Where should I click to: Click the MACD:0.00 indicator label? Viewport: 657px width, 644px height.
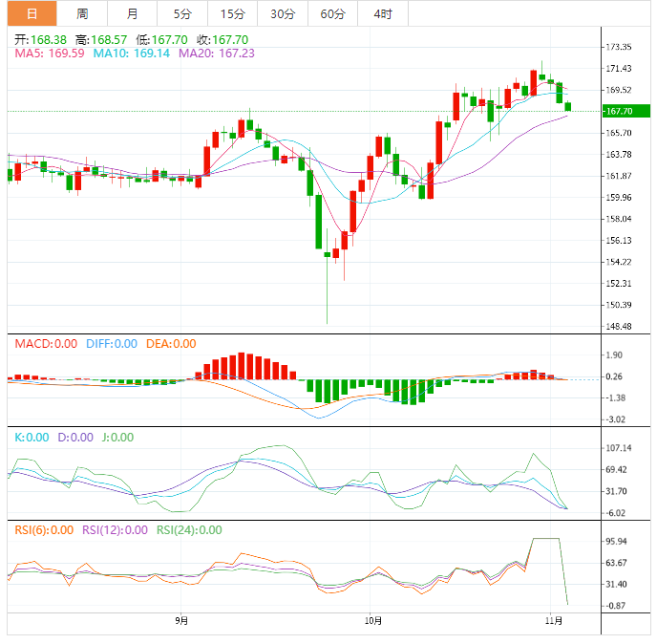[46, 344]
